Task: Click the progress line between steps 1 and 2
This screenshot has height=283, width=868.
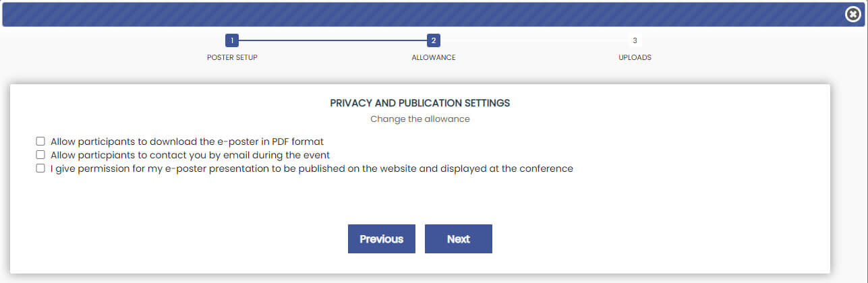Action: click(x=332, y=40)
